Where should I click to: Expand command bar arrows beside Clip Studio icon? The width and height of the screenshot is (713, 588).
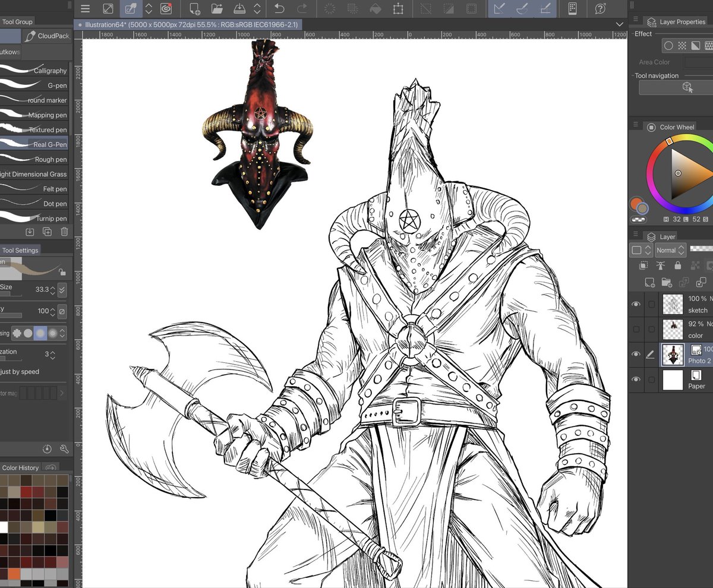(149, 8)
